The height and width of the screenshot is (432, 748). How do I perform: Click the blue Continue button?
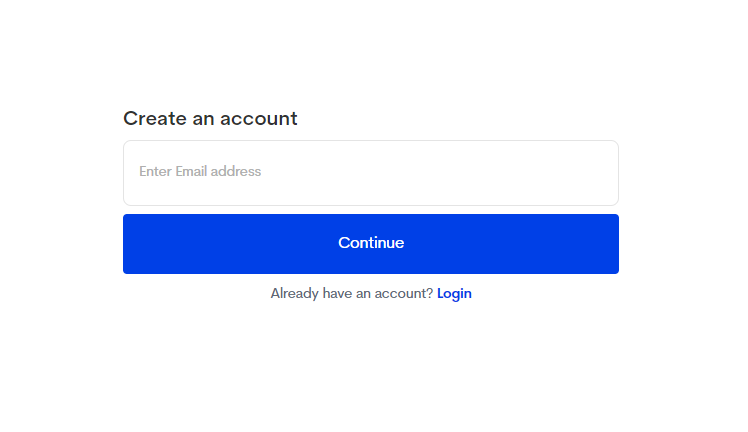(371, 244)
